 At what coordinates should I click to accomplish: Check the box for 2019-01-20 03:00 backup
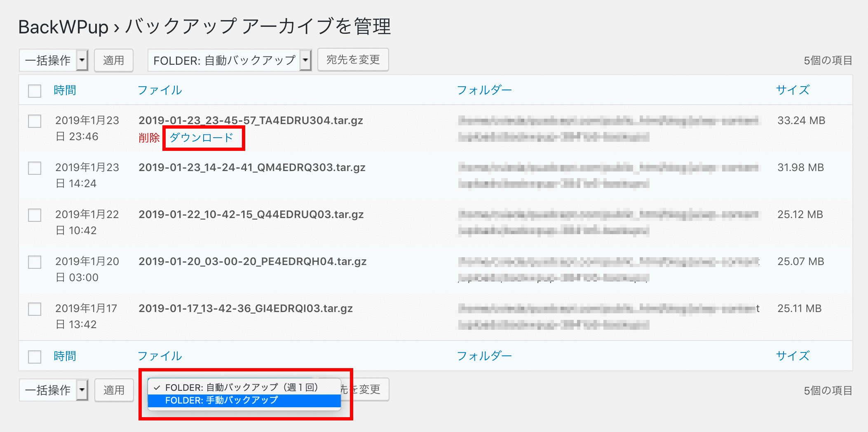pyautogui.click(x=35, y=262)
